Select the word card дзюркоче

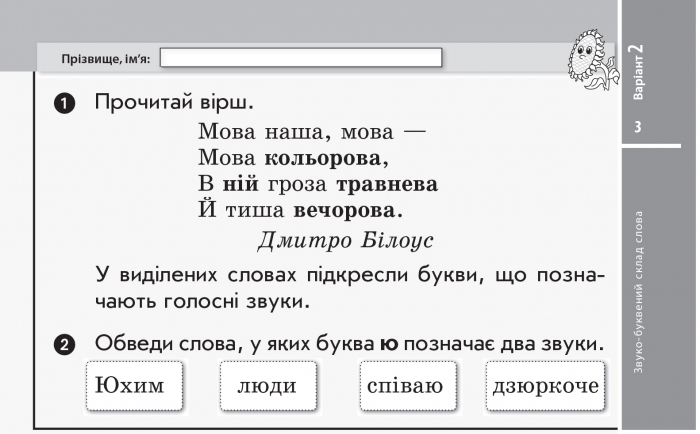click(546, 386)
